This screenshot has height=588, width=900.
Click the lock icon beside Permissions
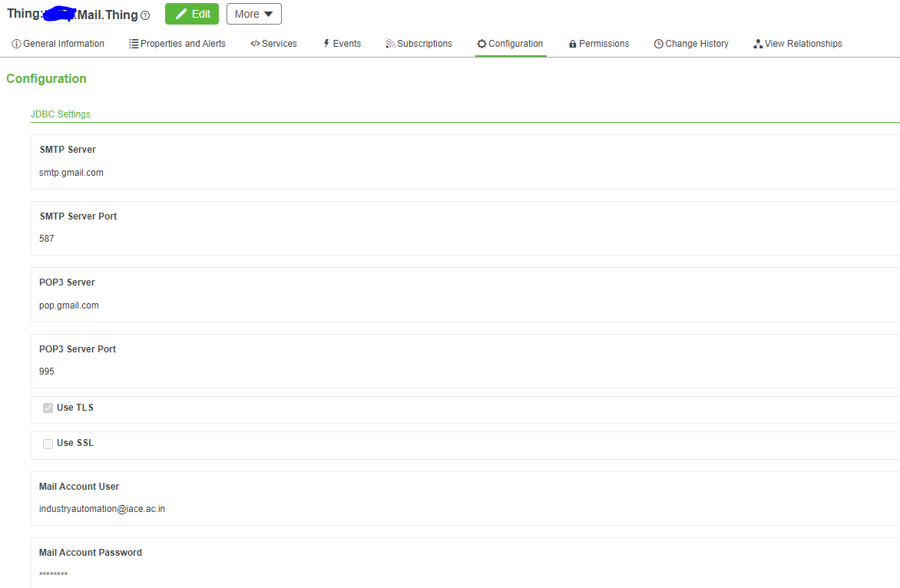[x=574, y=44]
